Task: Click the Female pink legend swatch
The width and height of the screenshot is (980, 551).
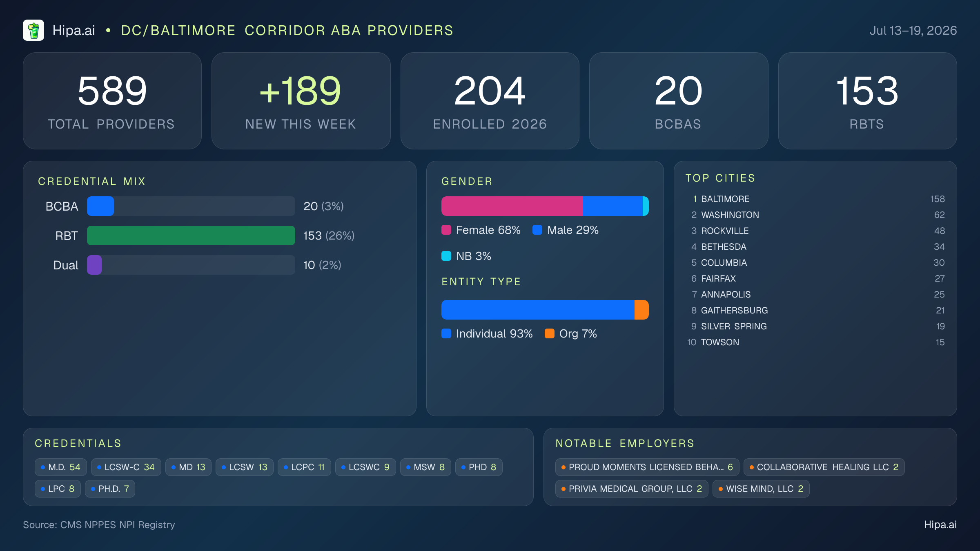Action: point(446,230)
